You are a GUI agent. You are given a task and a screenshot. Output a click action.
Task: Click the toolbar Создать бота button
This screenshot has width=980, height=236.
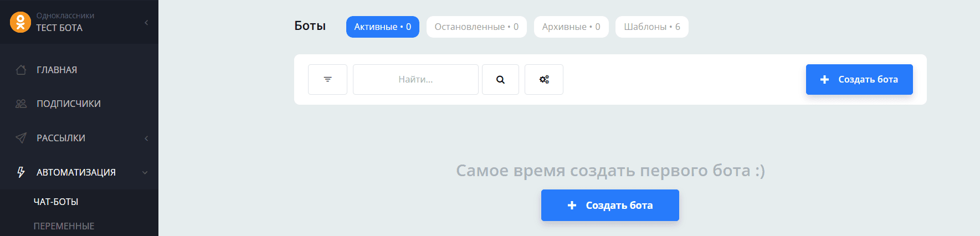coord(859,79)
